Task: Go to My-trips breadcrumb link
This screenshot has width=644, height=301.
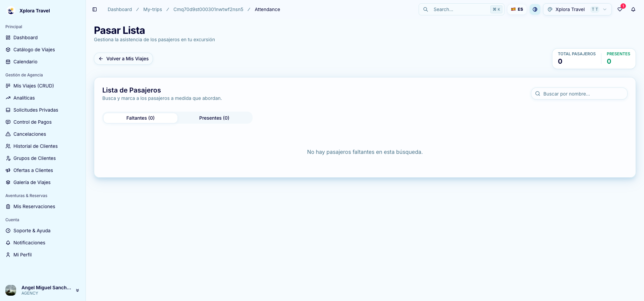Action: click(153, 9)
